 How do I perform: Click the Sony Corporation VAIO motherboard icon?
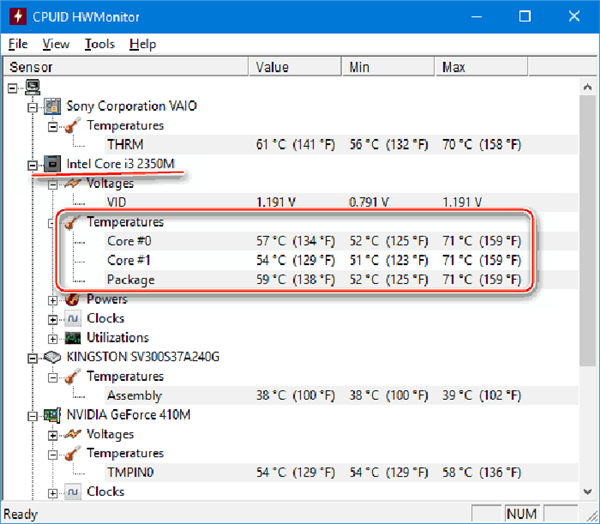[52, 106]
